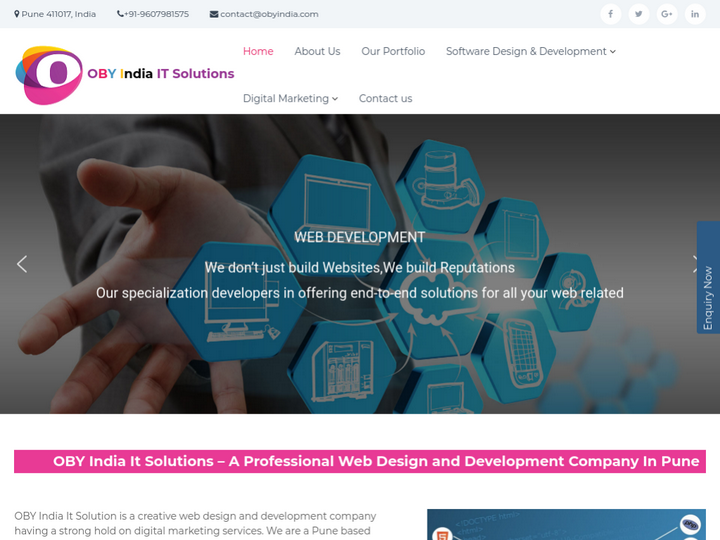Viewport: 720px width, 540px height.
Task: Open the LinkedIn social icon
Action: (x=695, y=14)
